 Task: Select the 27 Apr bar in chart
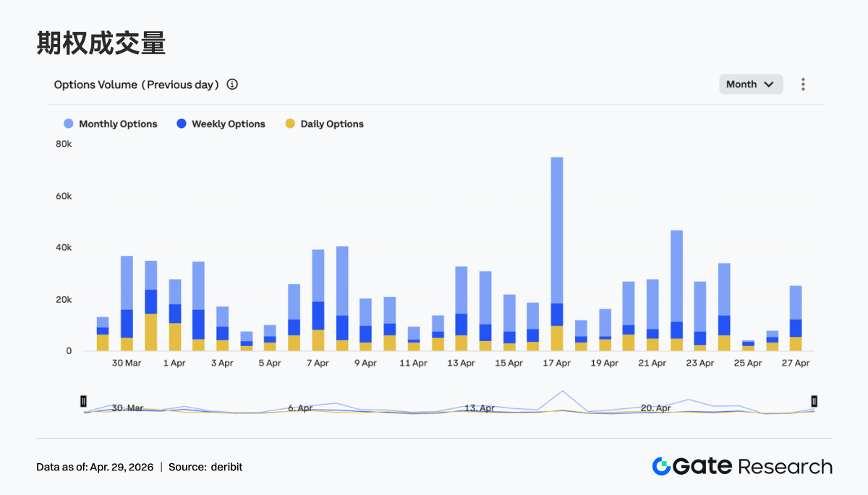pos(796,318)
